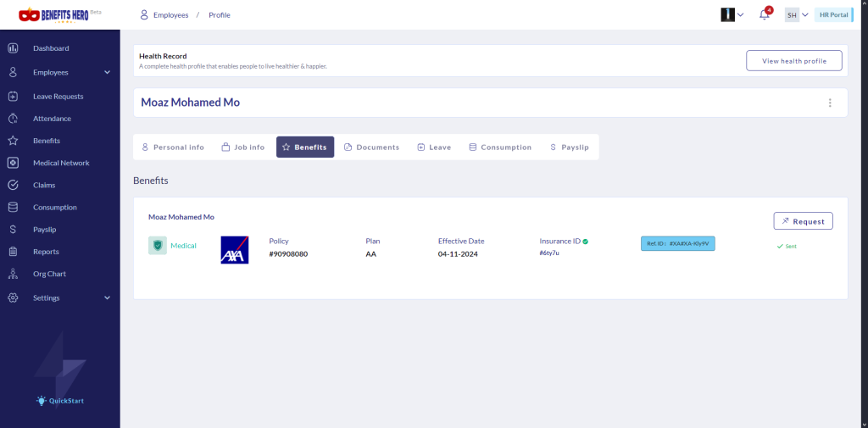Switch to the Leave tab
Image resolution: width=868 pixels, height=428 pixels.
click(x=434, y=147)
